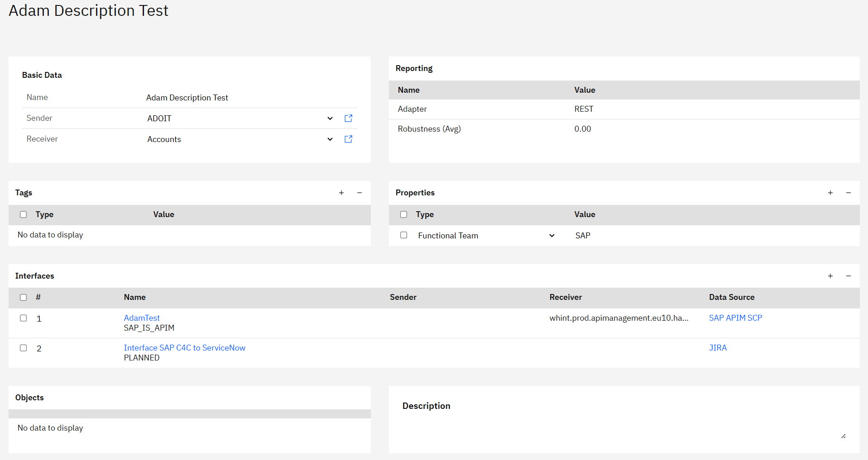This screenshot has height=460, width=868.
Task: Check the Functional Team property checkbox
Action: click(x=404, y=235)
